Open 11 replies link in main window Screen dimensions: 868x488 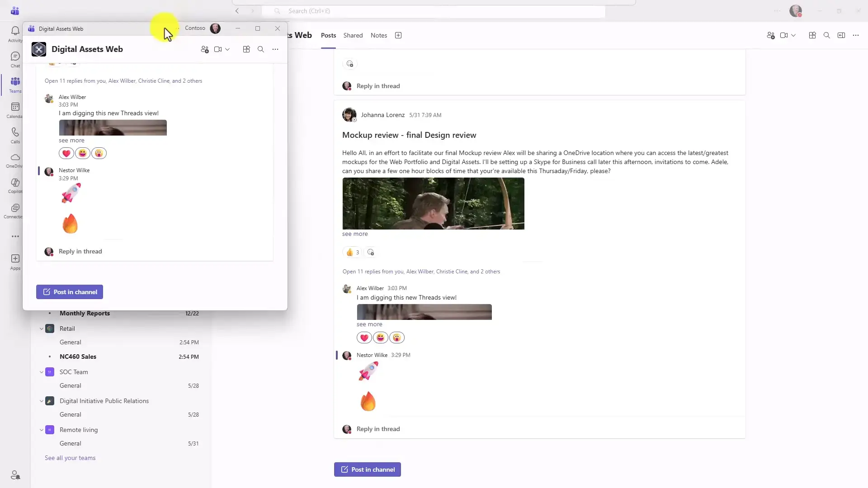pyautogui.click(x=421, y=272)
